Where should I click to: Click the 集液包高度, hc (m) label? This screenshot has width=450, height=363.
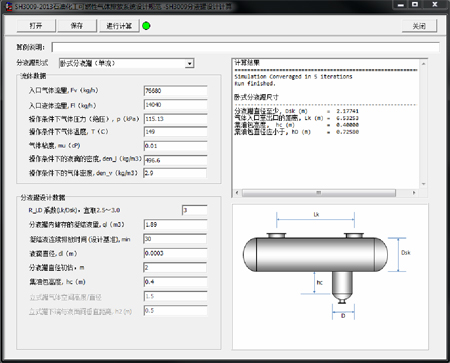(x=57, y=282)
